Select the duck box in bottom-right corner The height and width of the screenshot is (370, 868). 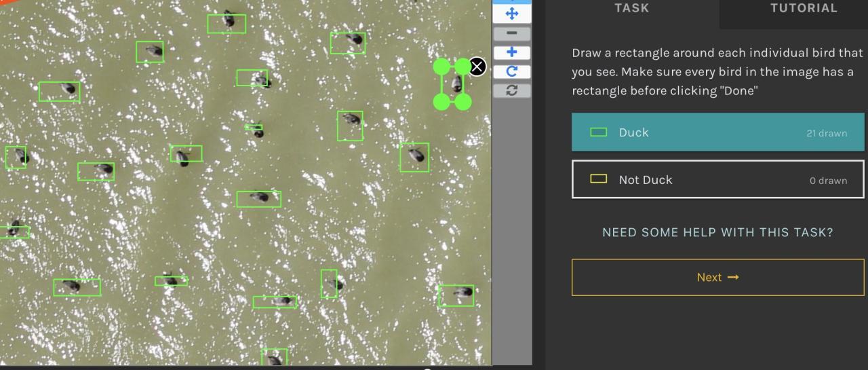456,295
